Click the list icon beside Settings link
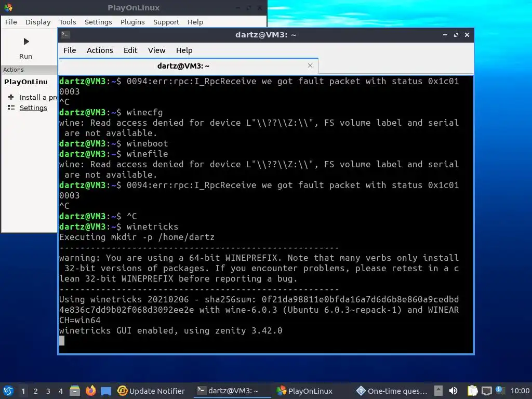 [x=11, y=108]
